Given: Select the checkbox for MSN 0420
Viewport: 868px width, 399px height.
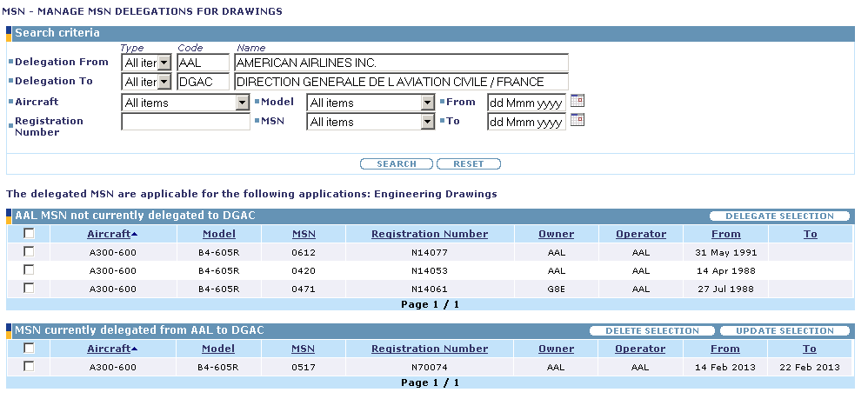Looking at the screenshot, I should pos(29,270).
